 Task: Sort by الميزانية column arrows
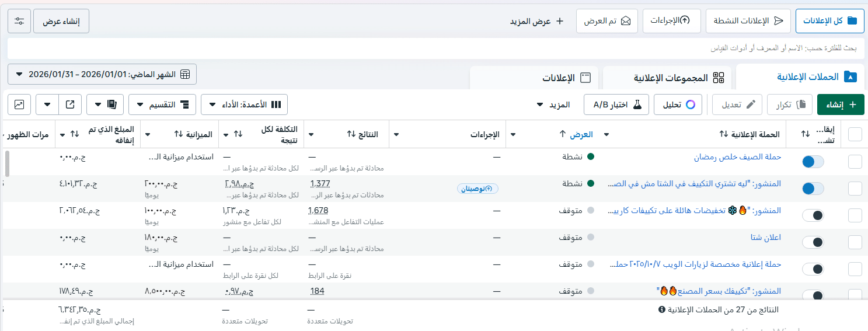[179, 135]
